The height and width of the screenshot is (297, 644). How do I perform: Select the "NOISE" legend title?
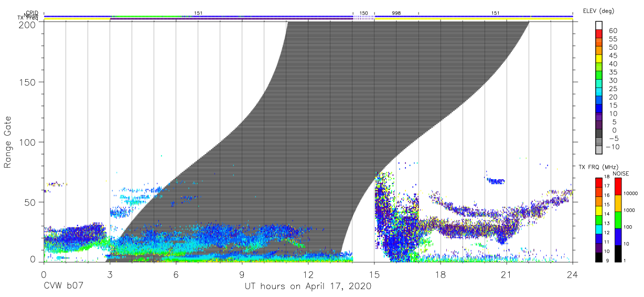coord(621,173)
